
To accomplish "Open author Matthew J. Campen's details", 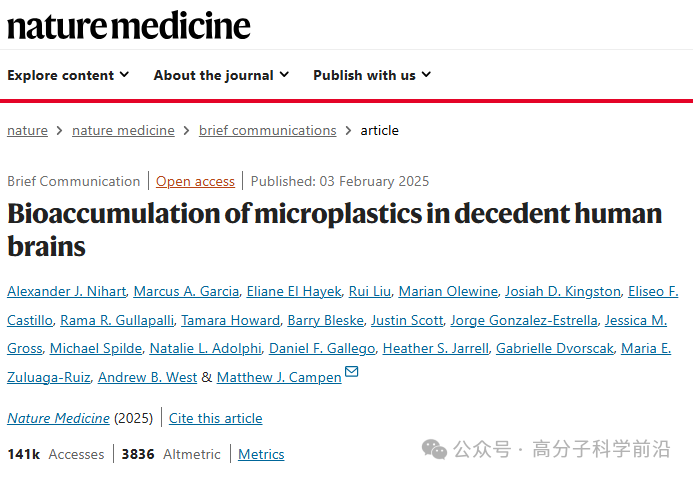I will (x=278, y=377).
